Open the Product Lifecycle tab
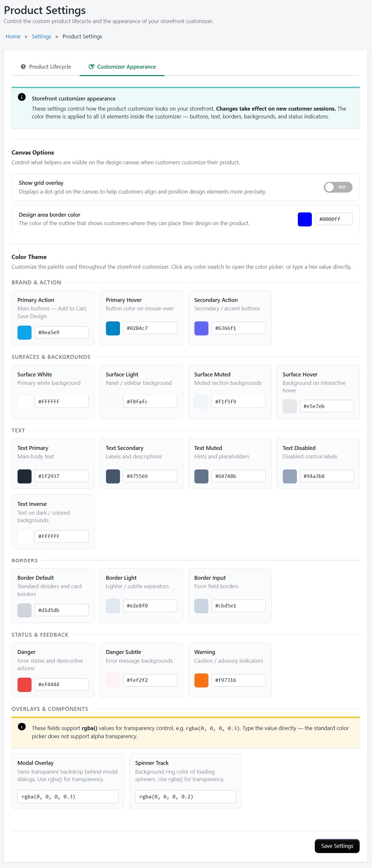 pos(46,67)
